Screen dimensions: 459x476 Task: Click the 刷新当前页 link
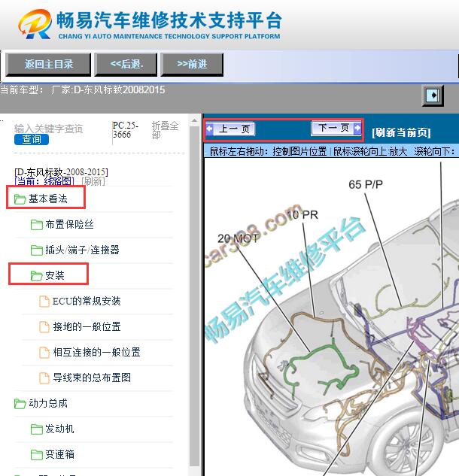click(401, 132)
